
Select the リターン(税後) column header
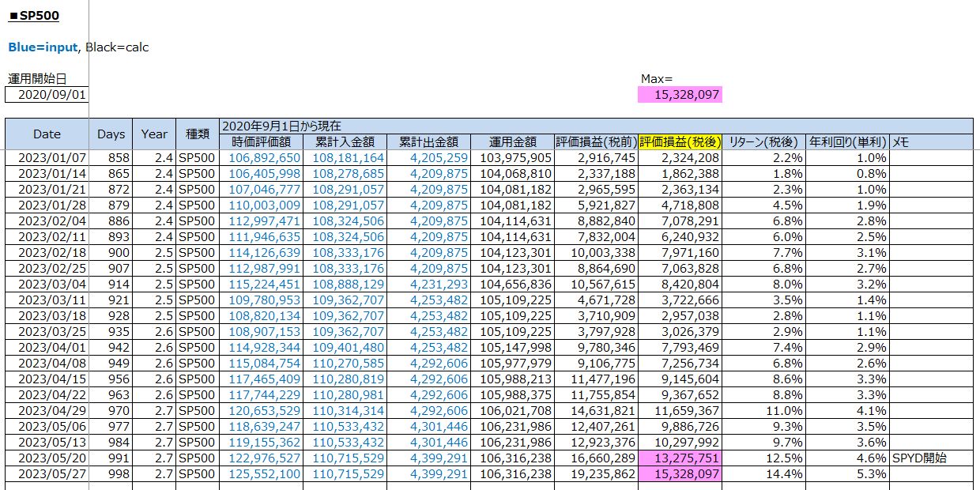coord(763,141)
